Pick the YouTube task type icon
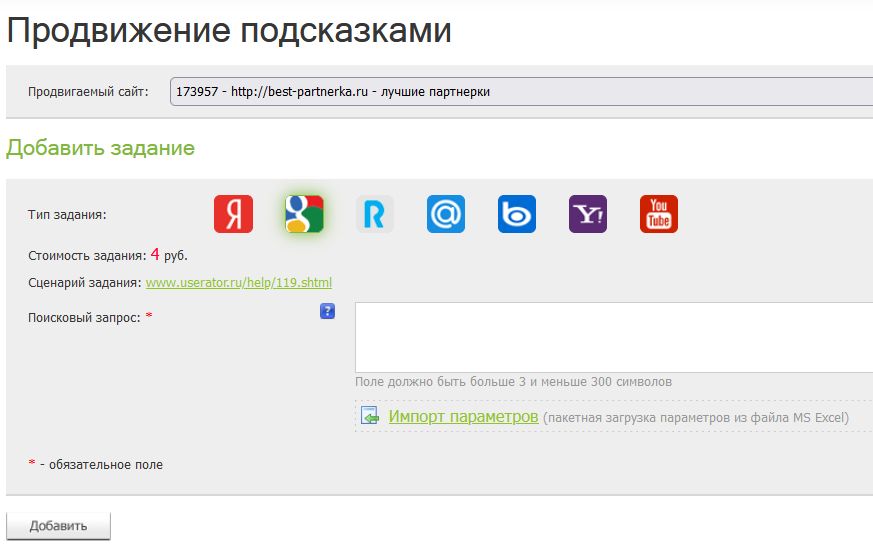Image resolution: width=873 pixels, height=548 pixels. coord(659,214)
